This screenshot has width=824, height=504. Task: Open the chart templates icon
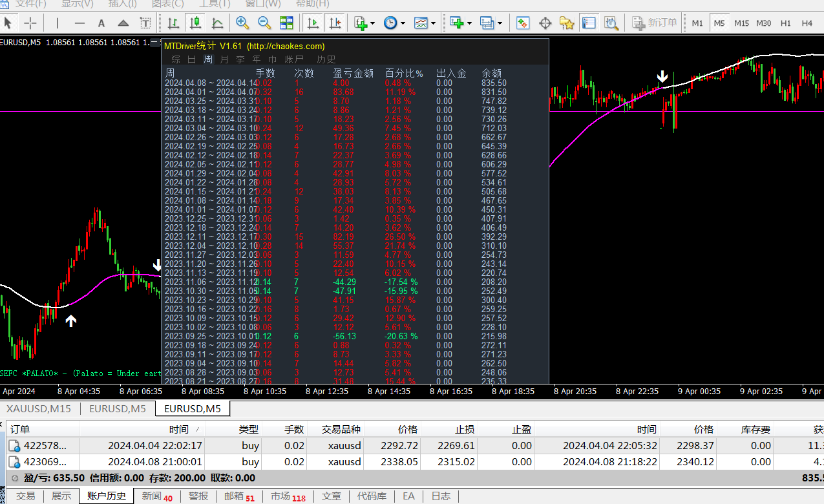(x=421, y=23)
